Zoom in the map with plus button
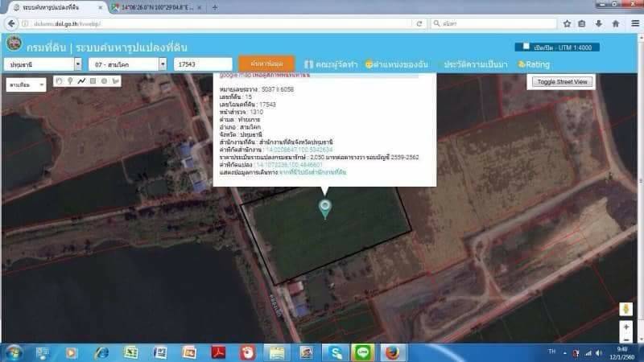The width and height of the screenshot is (644, 362). coord(626,327)
